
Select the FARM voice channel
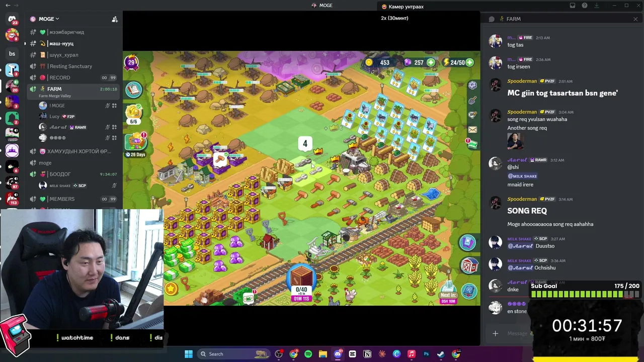point(72,91)
